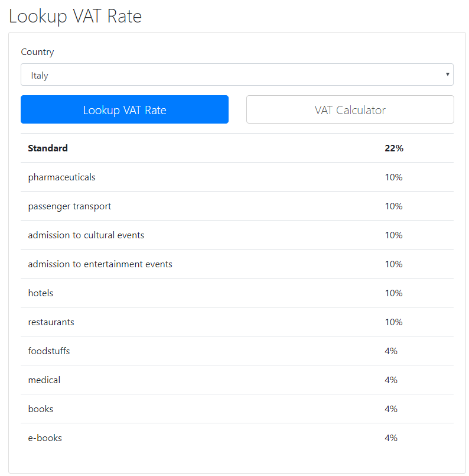The image size is (469, 476).
Task: Select the books row
Action: [x=41, y=409]
